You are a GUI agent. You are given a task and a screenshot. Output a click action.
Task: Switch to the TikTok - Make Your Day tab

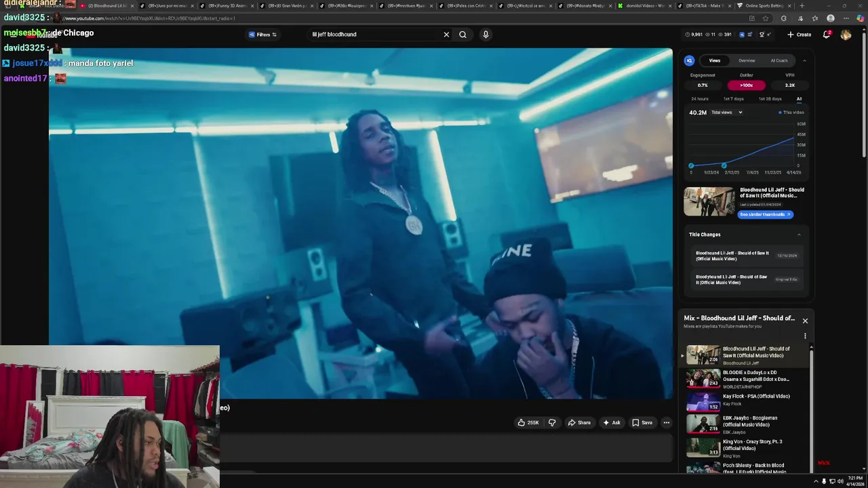click(x=705, y=5)
